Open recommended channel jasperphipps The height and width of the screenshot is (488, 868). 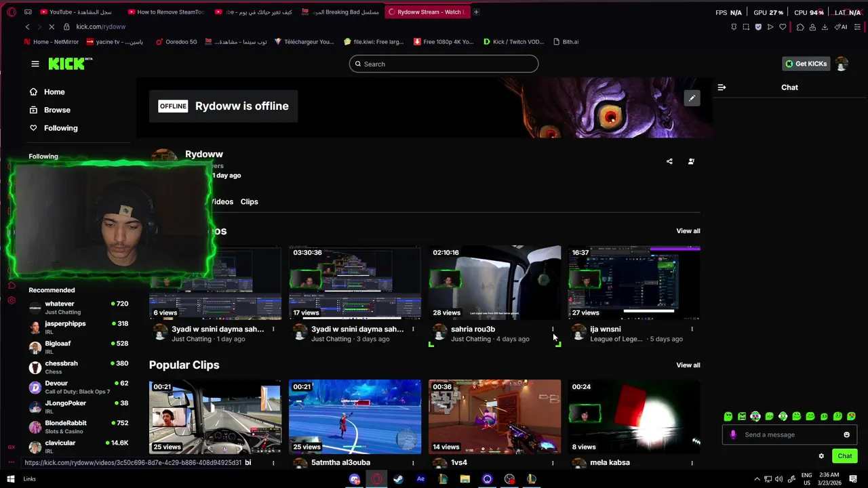point(78,327)
